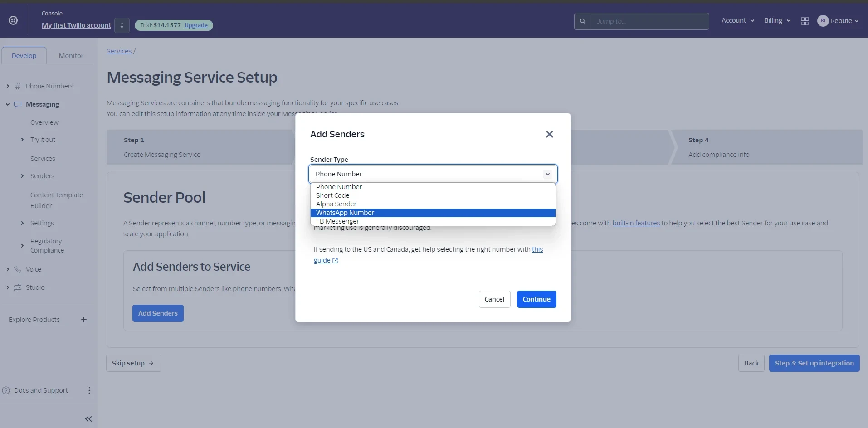Choose Short Code from the list
Screen dimensions: 868x428
(x=433, y=195)
